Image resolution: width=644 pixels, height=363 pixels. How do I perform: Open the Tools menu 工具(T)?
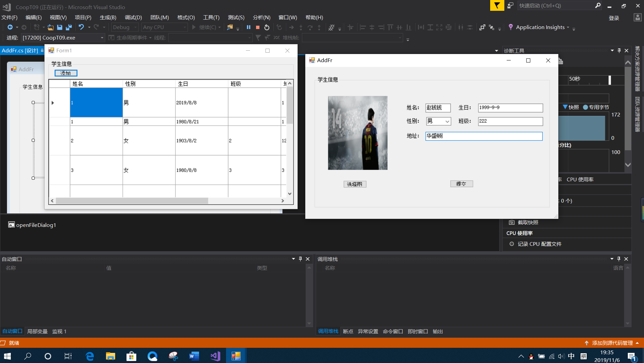pyautogui.click(x=211, y=18)
